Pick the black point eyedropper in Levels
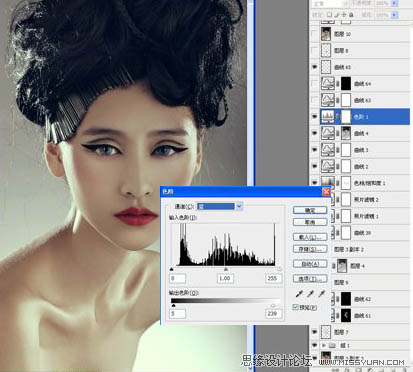The height and width of the screenshot is (372, 413). (299, 294)
